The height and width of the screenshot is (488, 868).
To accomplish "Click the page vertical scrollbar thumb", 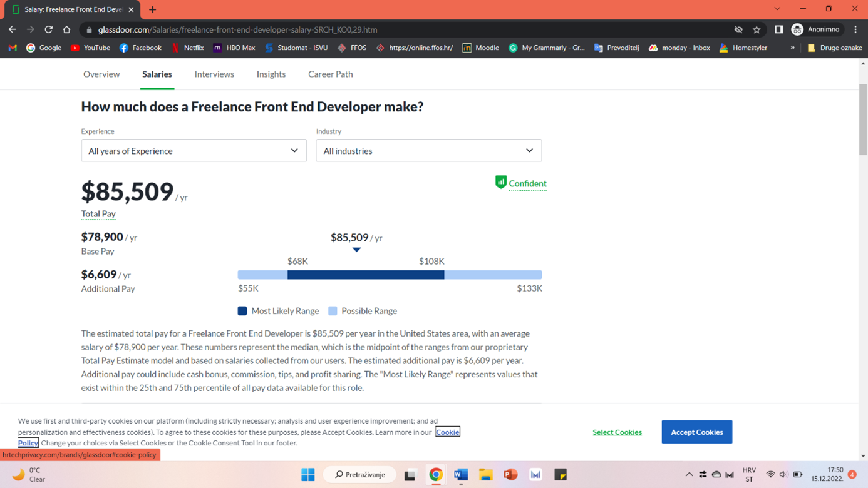I will (863, 119).
